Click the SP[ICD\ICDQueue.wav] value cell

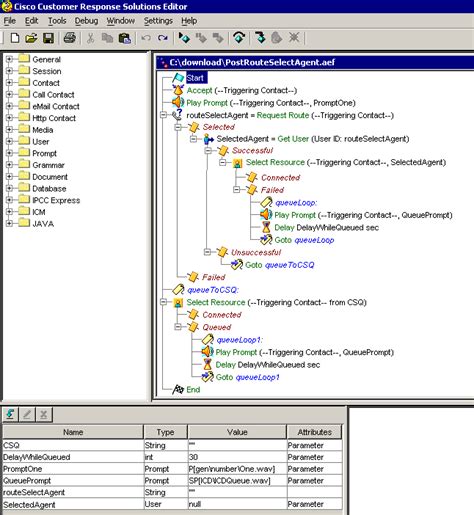(x=237, y=481)
